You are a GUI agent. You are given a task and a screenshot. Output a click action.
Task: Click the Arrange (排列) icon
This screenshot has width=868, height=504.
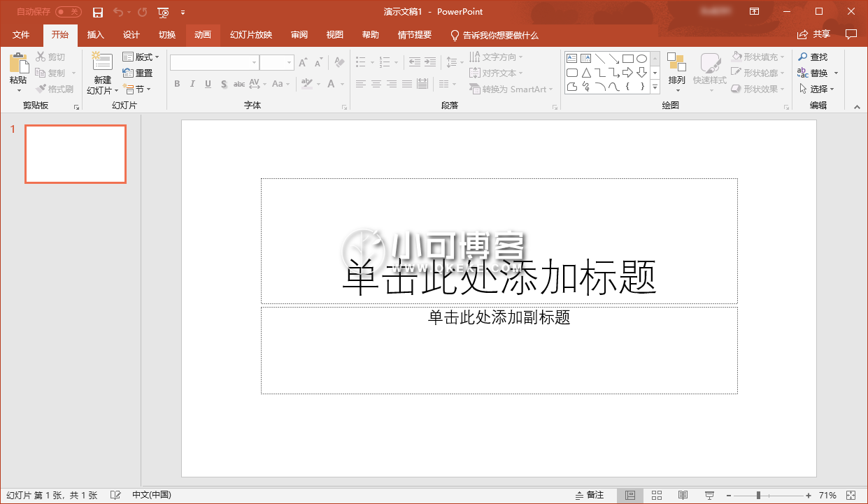(676, 63)
